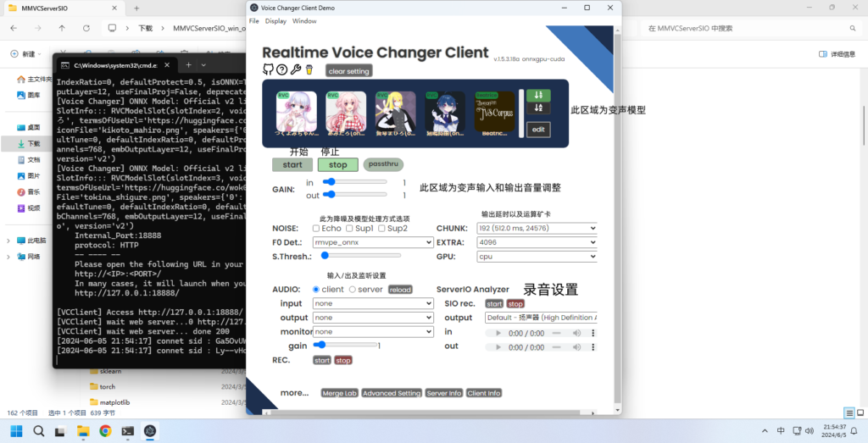The width and height of the screenshot is (868, 443).
Task: Start SIO rec. recording
Action: point(494,304)
